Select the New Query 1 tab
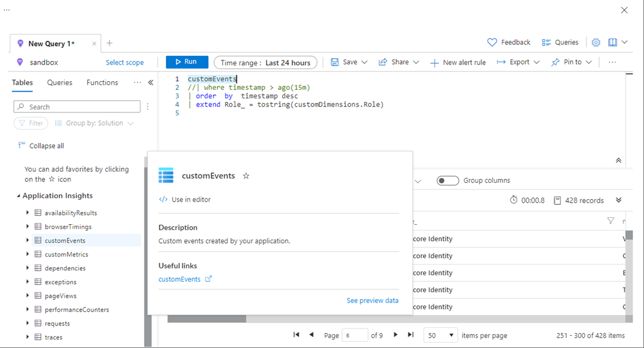644x348 pixels. (x=50, y=43)
